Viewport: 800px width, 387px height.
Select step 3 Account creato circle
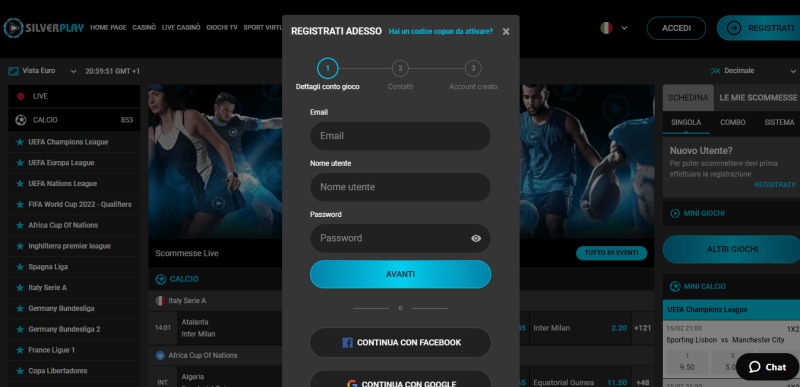coord(473,68)
